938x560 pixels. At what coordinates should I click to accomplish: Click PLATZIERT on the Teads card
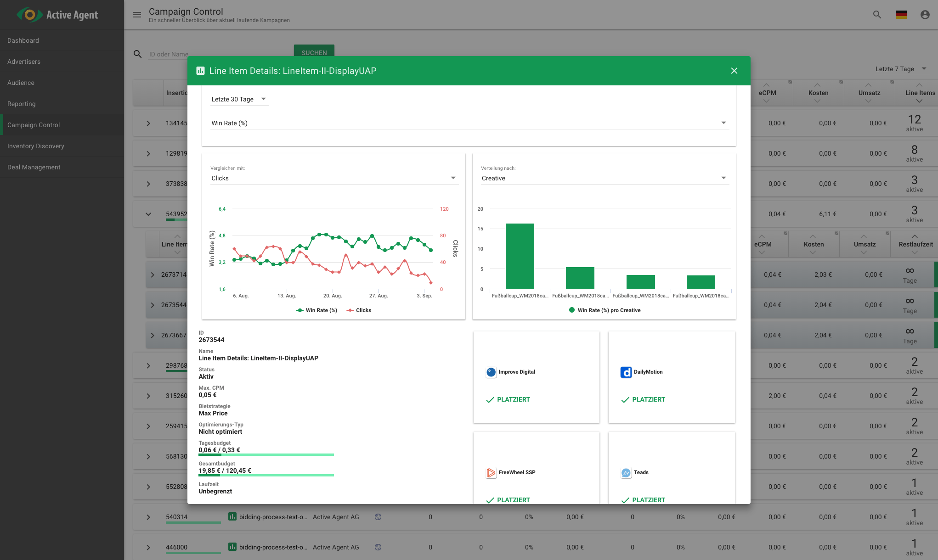[x=649, y=500]
